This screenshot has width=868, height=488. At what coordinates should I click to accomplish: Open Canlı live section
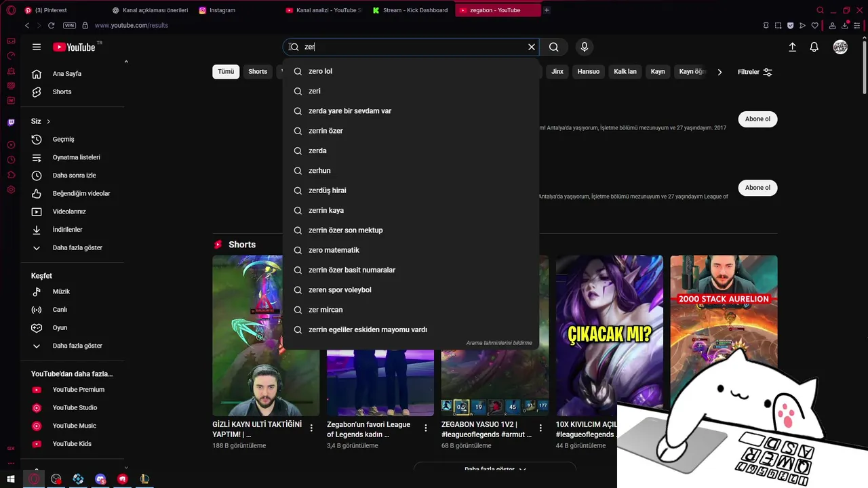[x=73, y=310]
